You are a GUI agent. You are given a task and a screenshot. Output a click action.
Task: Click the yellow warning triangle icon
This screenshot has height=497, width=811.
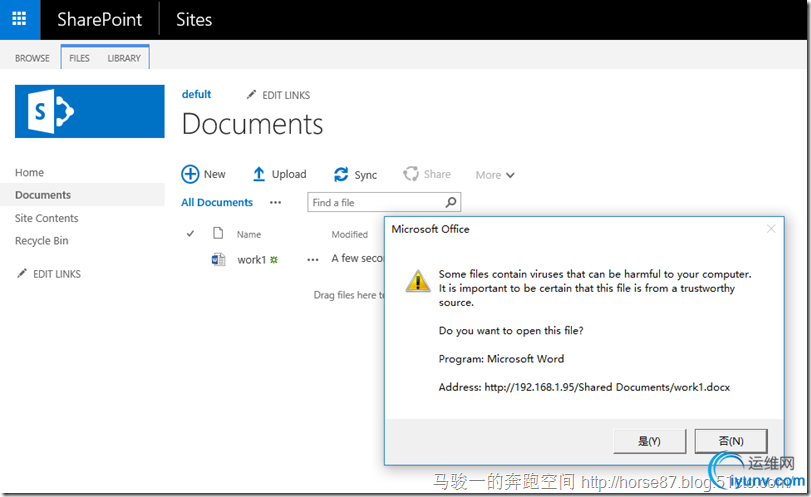(417, 281)
